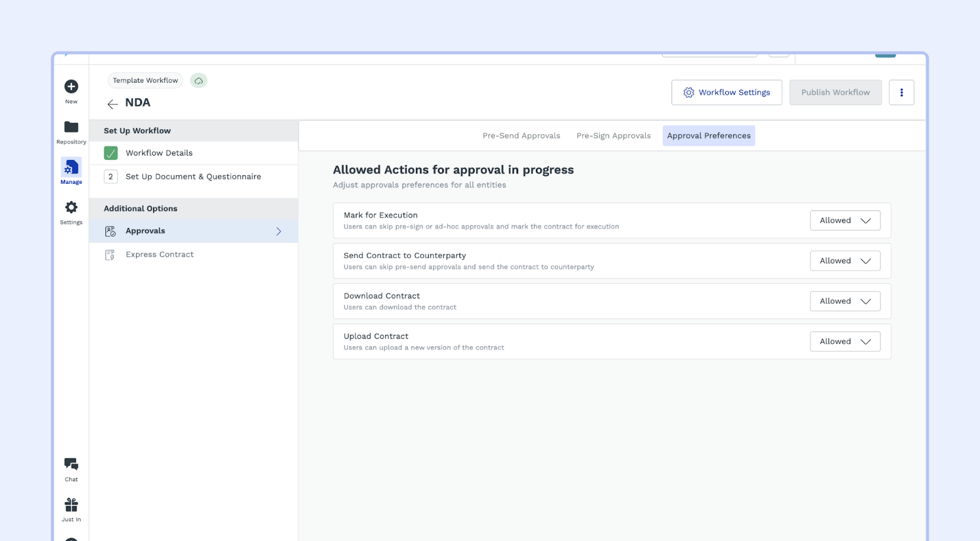
Task: Expand Upload Contract Allowed dropdown
Action: click(x=845, y=342)
